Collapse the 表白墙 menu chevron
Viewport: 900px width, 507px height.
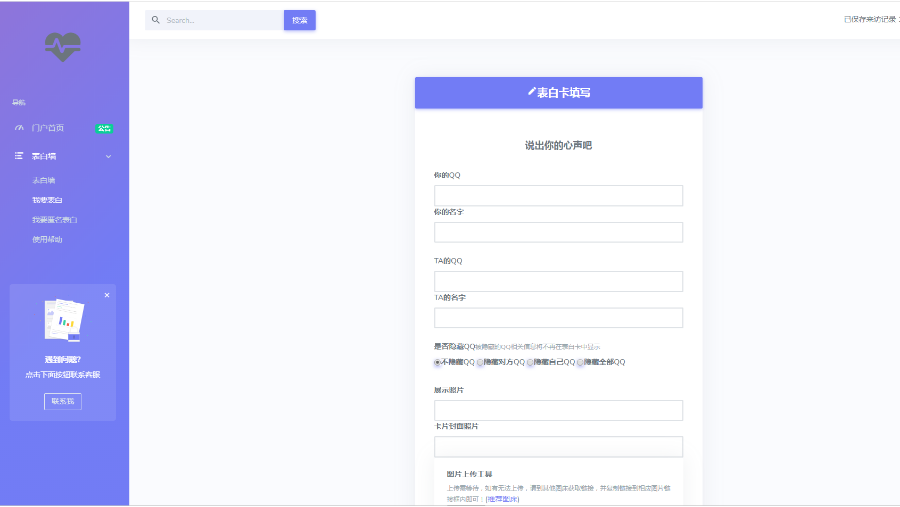point(108,156)
